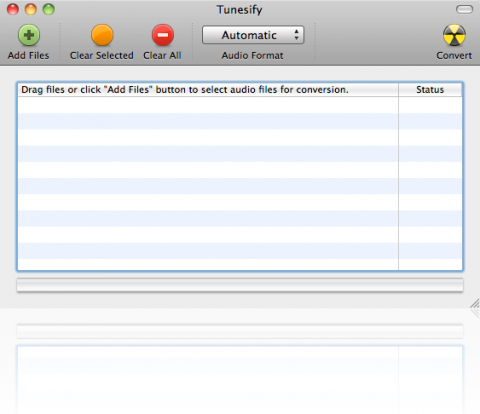
Task: Close the Tunesify window with red button
Action: tap(13, 9)
